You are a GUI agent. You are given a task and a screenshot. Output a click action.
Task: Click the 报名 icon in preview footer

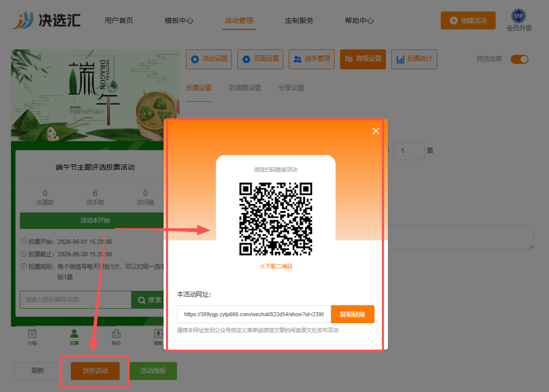pos(158,337)
